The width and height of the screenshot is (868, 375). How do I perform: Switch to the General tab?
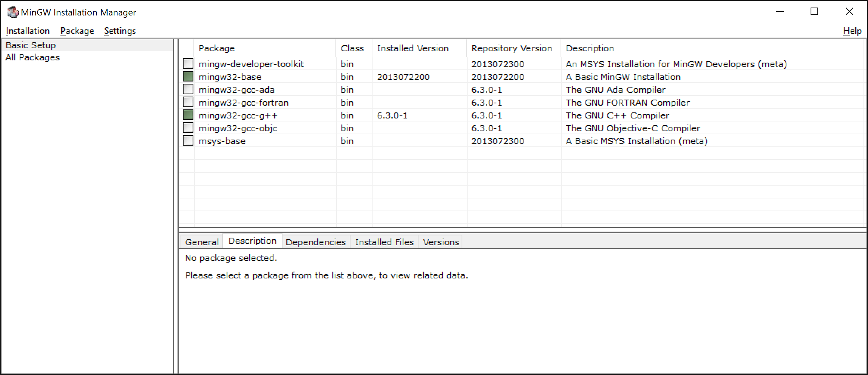(202, 242)
